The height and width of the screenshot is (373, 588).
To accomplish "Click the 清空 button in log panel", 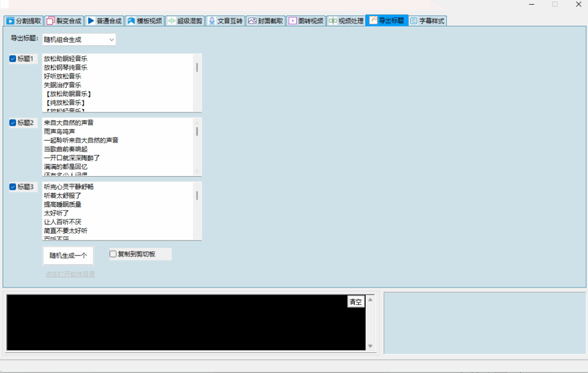I will pos(355,302).
